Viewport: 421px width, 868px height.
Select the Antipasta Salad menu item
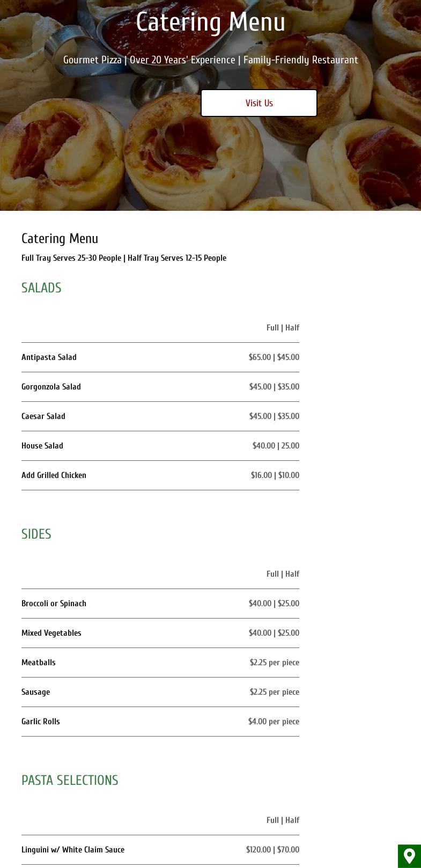click(49, 357)
